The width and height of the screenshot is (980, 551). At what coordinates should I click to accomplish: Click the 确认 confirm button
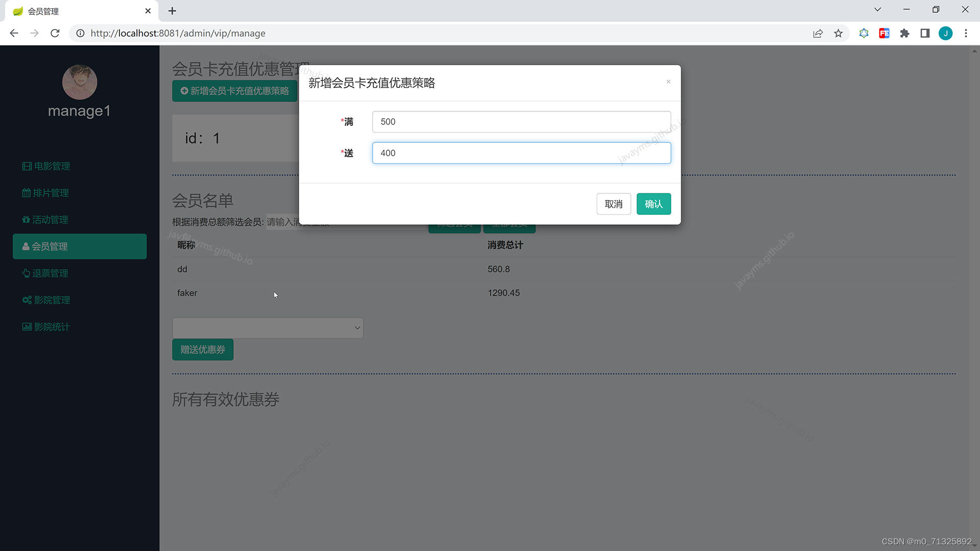coord(653,204)
